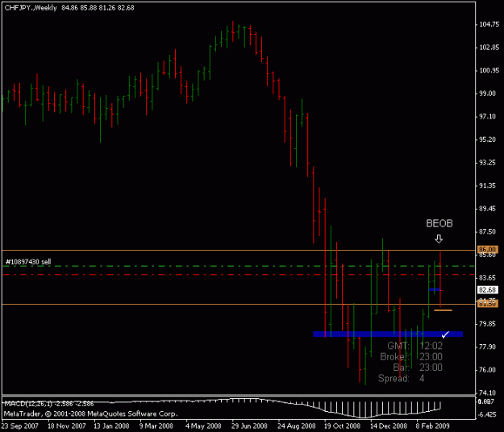504x432 pixels.
Task: Click the 97.10 price scale label
Action: click(x=487, y=117)
